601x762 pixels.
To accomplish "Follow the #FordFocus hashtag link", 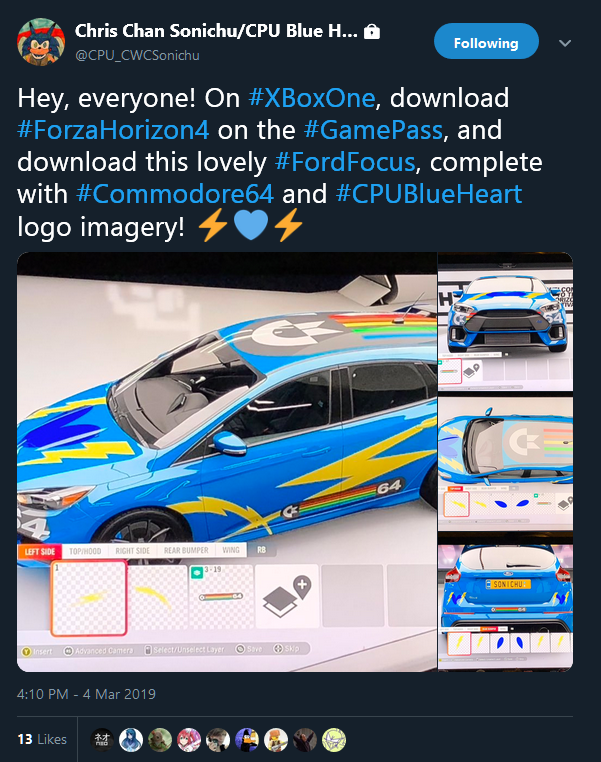I will [345, 162].
